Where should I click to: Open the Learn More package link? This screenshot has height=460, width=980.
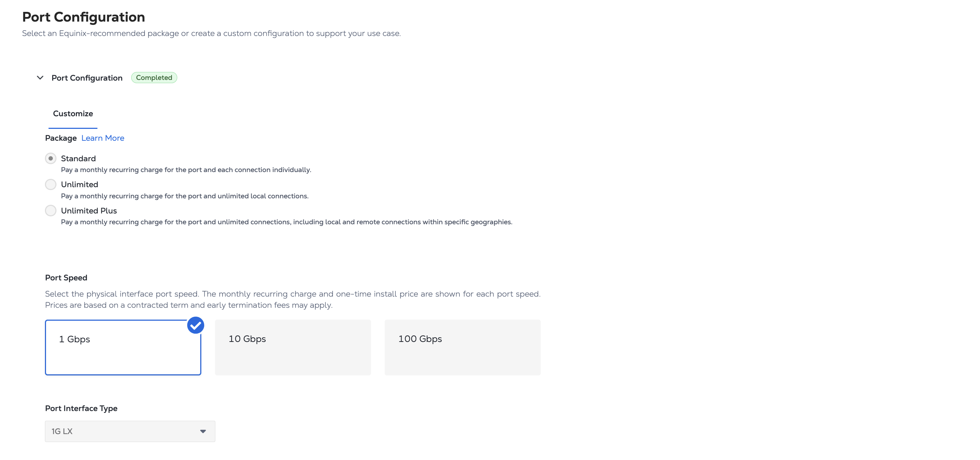(103, 138)
